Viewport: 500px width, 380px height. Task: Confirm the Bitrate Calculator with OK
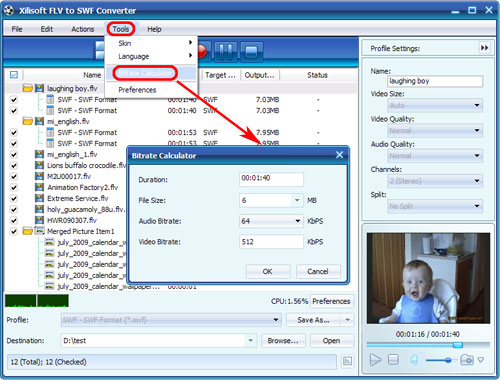tap(268, 271)
